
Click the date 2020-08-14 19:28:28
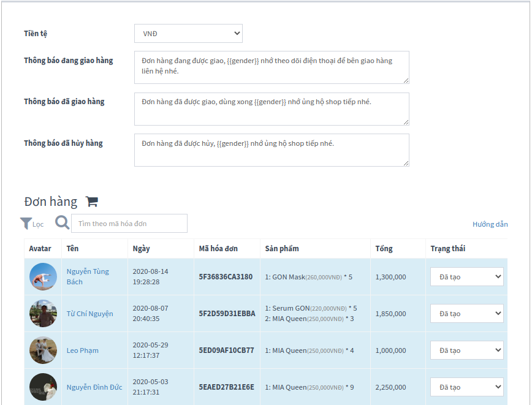150,276
